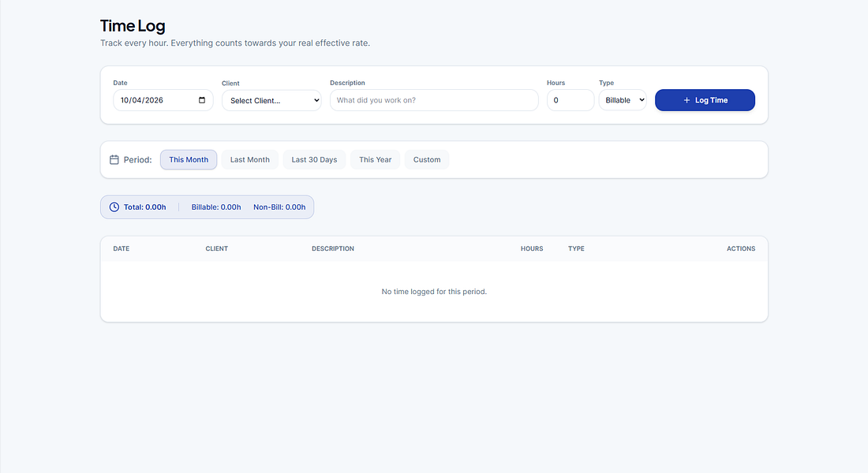Click the TYPE column header
Viewport: 868px width, 473px height.
[x=576, y=248]
